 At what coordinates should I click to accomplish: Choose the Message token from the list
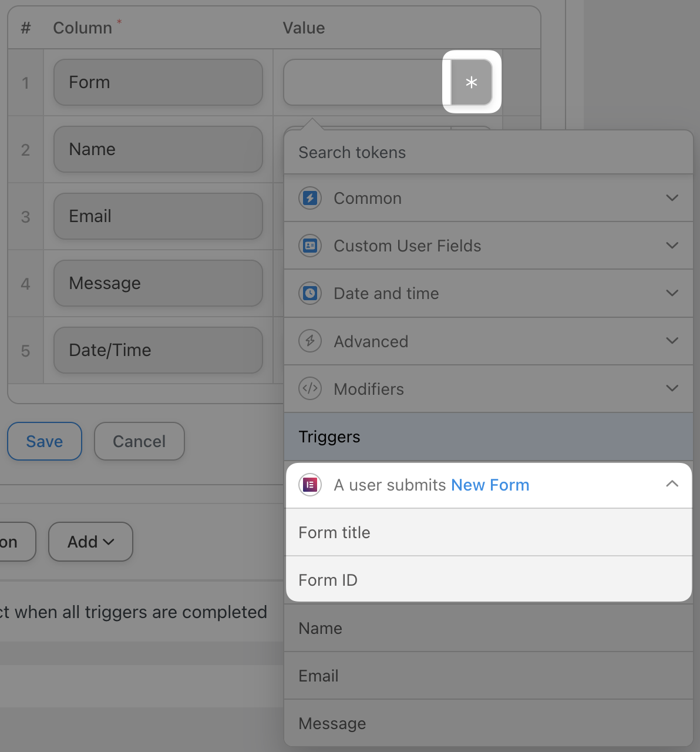[x=489, y=723]
